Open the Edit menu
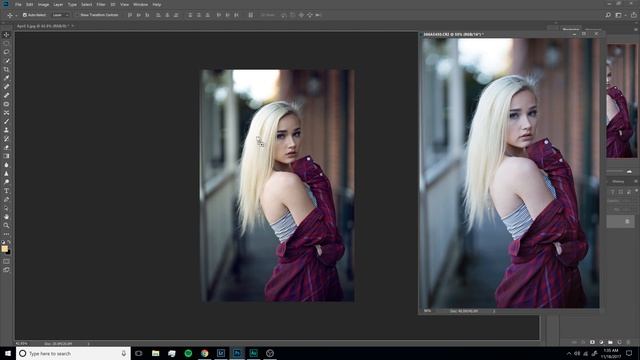This screenshot has height=360, width=640. click(x=30, y=4)
